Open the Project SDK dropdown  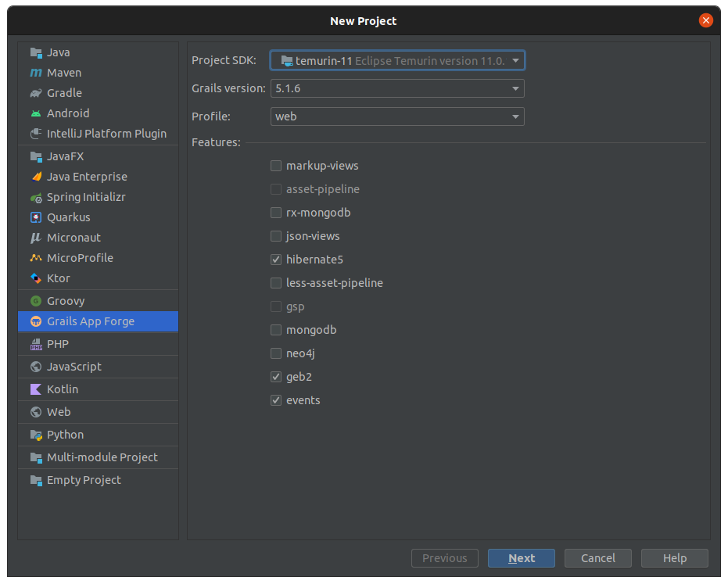coord(397,61)
